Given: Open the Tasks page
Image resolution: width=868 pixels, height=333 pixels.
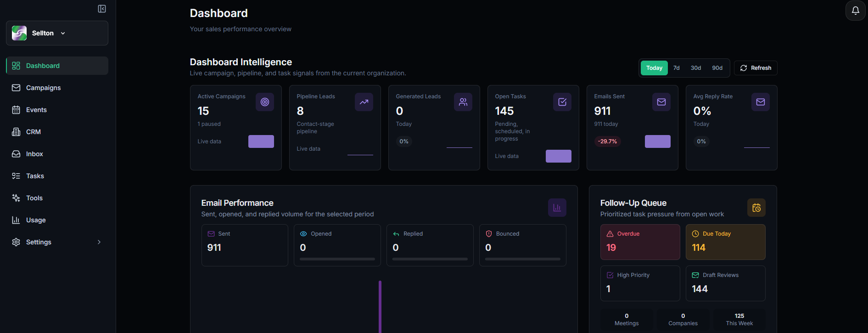Looking at the screenshot, I should [x=57, y=176].
